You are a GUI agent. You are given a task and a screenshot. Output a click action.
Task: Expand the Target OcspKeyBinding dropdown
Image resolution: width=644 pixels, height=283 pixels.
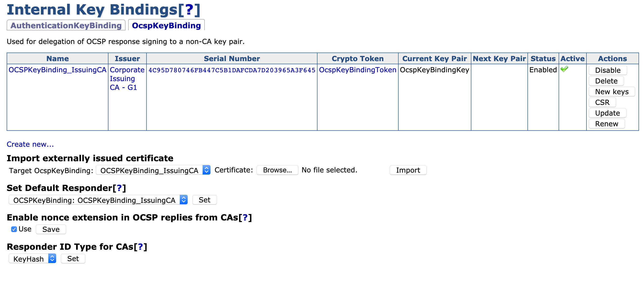click(x=153, y=170)
